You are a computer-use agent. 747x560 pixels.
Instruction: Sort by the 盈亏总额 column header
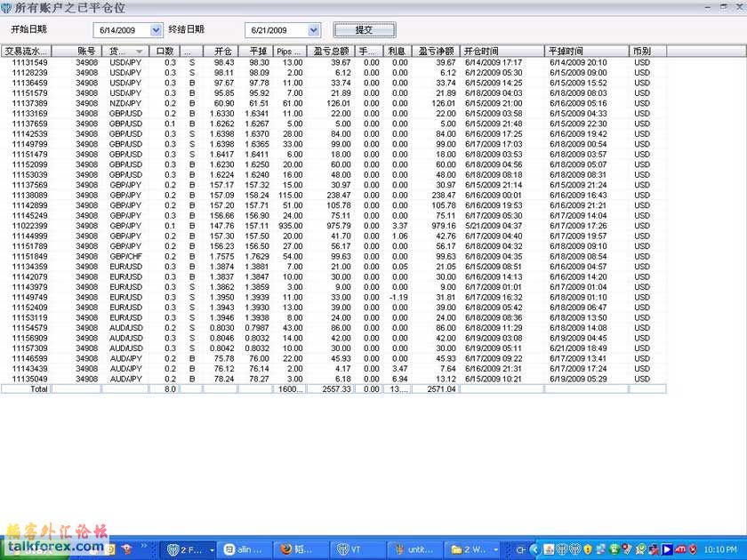[x=331, y=52]
